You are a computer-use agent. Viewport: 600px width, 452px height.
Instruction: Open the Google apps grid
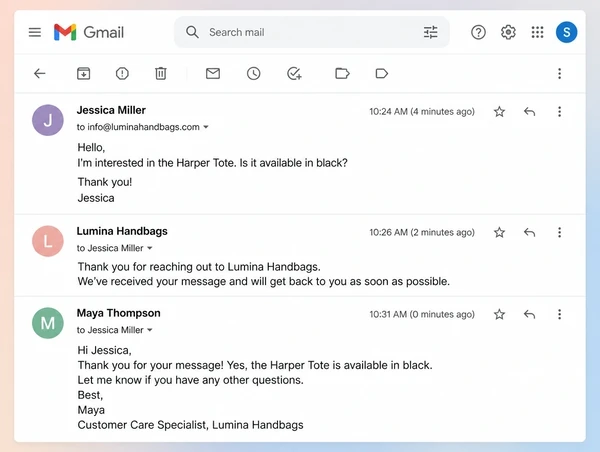tap(537, 32)
